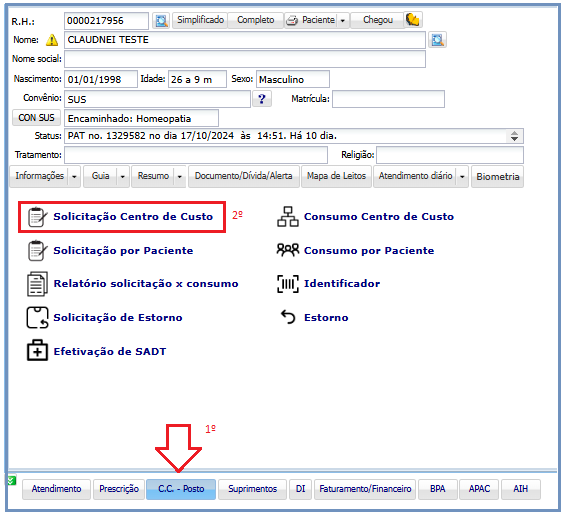This screenshot has height=514, width=563.
Task: Open the Consumo Centro de Custo icon
Action: pyautogui.click(x=288, y=216)
